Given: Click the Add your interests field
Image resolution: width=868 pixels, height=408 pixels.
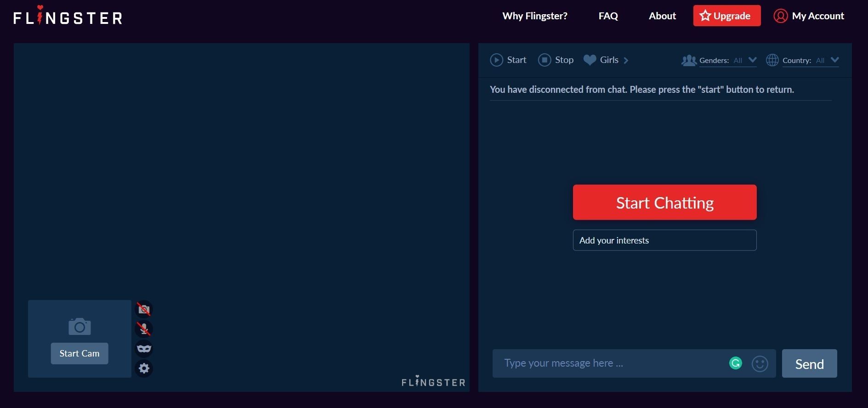Looking at the screenshot, I should (664, 240).
